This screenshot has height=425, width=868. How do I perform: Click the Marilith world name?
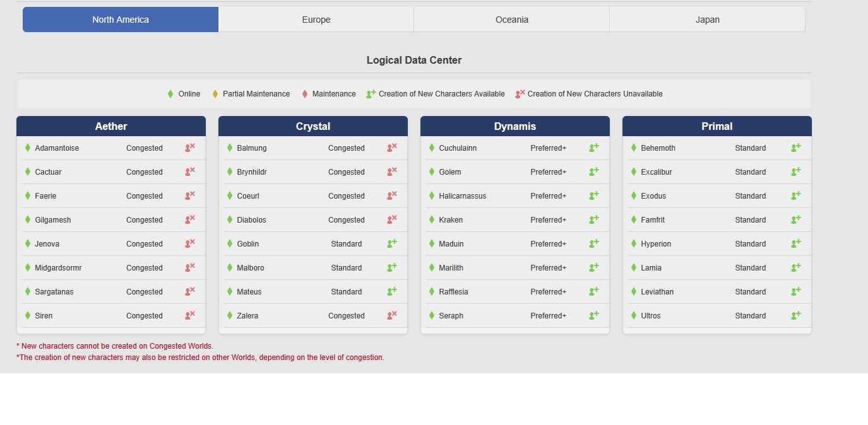tap(451, 268)
